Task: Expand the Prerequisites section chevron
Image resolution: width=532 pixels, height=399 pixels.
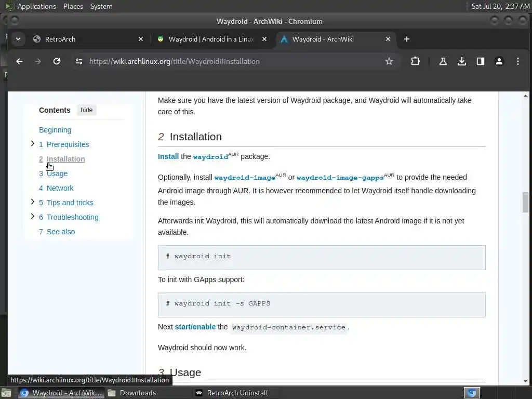Action: (x=33, y=144)
